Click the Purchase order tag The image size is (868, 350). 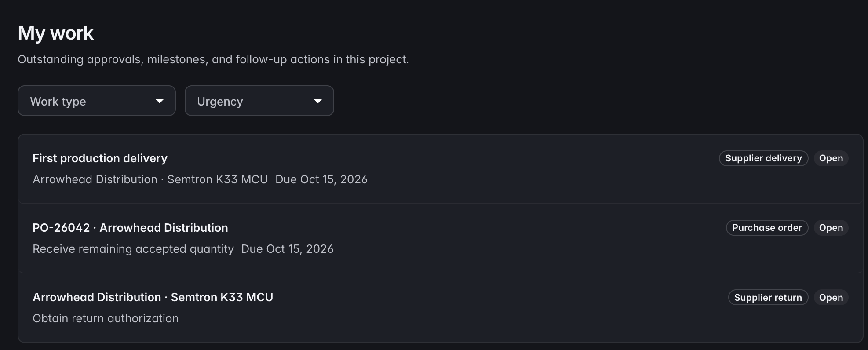(767, 228)
